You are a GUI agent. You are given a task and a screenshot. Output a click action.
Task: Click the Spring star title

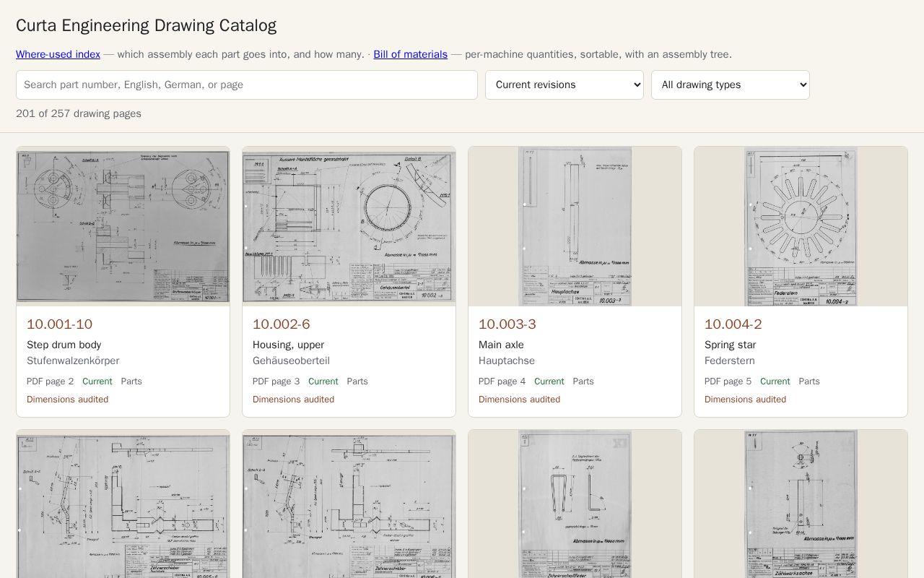click(x=730, y=345)
